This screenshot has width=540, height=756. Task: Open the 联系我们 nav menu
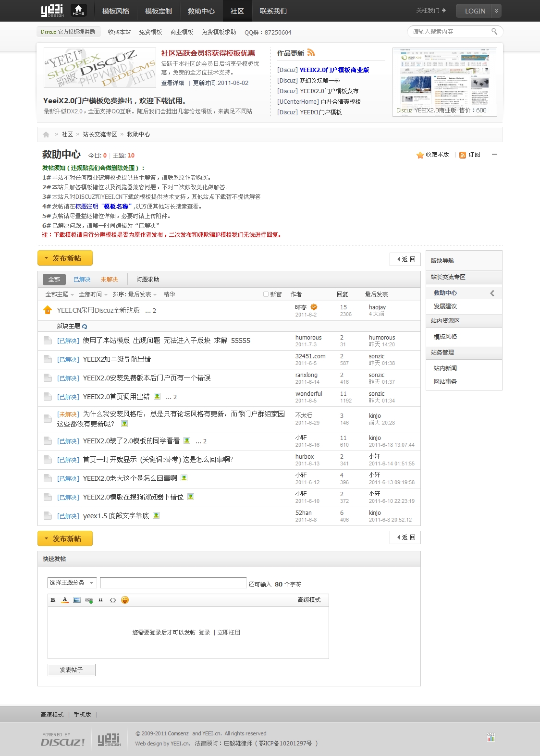click(273, 11)
